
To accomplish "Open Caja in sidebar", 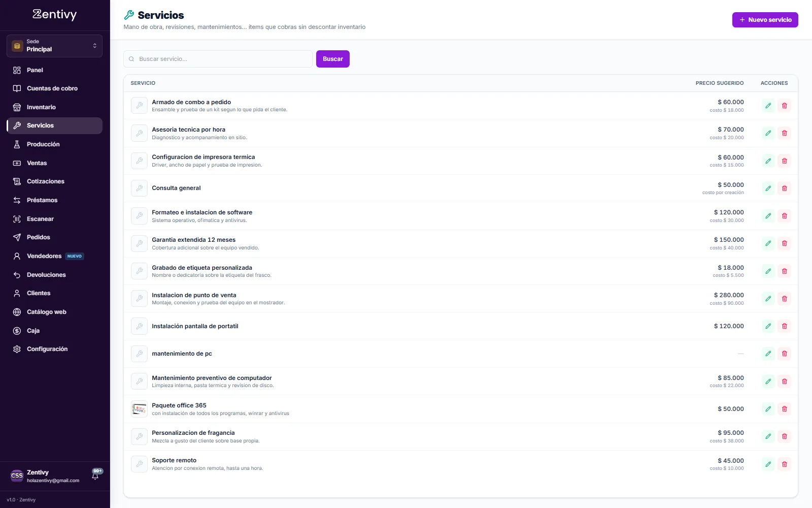I will (54, 331).
